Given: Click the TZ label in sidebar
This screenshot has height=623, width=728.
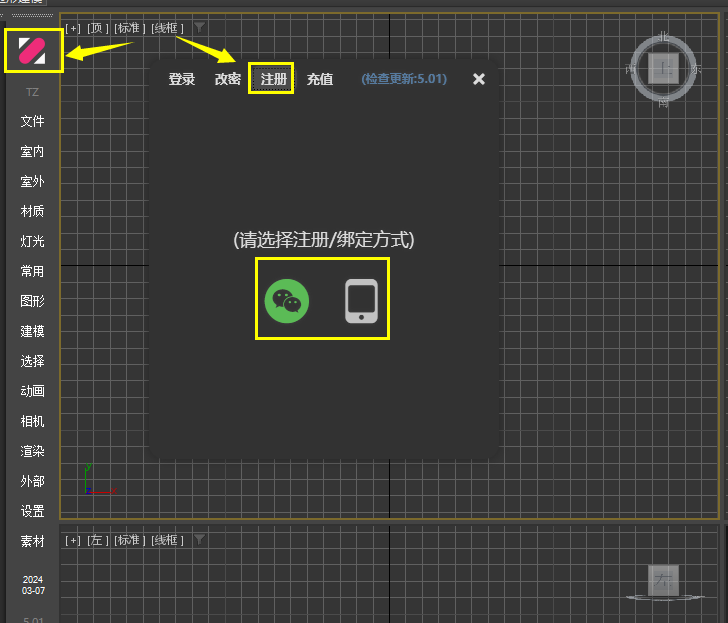Looking at the screenshot, I should (32, 92).
